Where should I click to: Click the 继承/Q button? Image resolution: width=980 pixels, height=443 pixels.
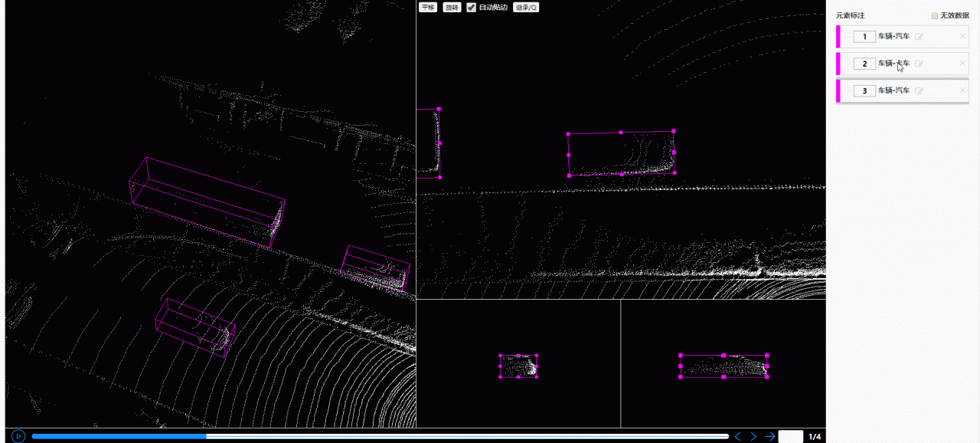tap(526, 7)
